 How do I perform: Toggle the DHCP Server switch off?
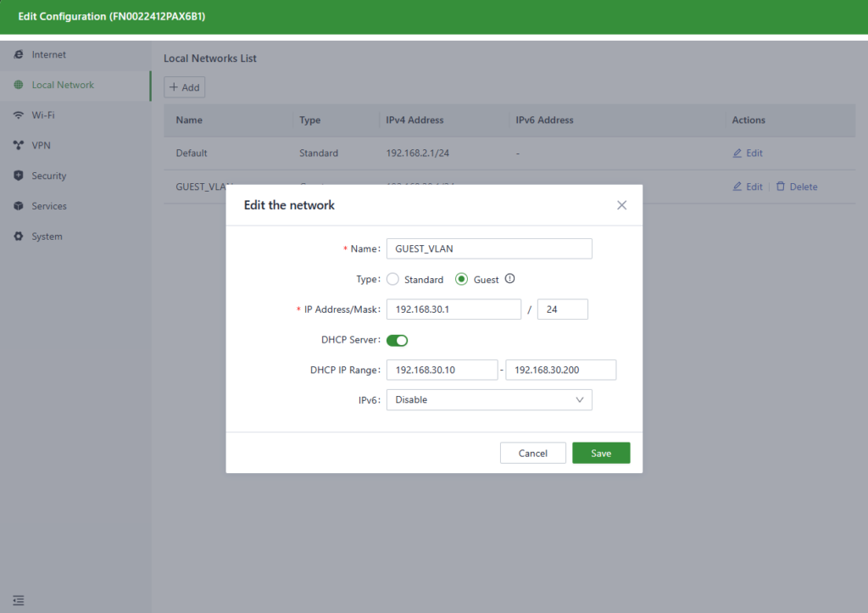click(397, 341)
